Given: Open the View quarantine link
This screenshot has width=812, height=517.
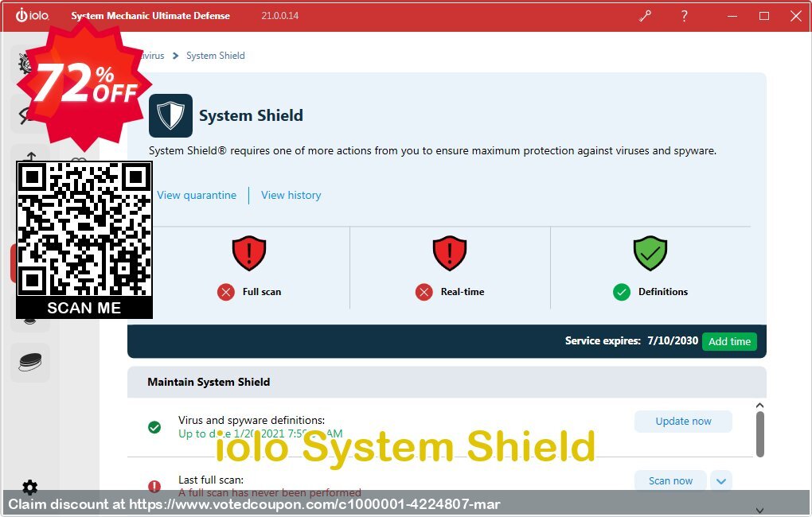Looking at the screenshot, I should coord(197,195).
